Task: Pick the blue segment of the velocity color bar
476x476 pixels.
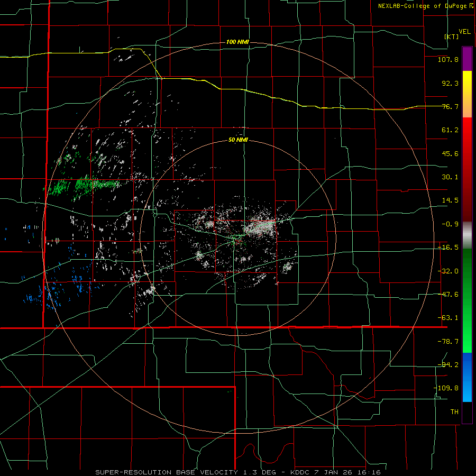Action: click(467, 377)
